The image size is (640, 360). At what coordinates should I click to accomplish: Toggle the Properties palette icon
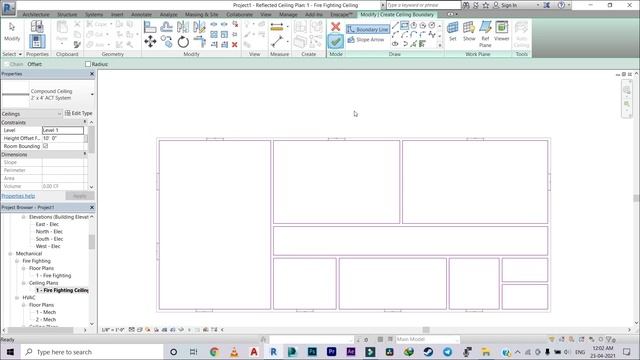tap(37, 42)
